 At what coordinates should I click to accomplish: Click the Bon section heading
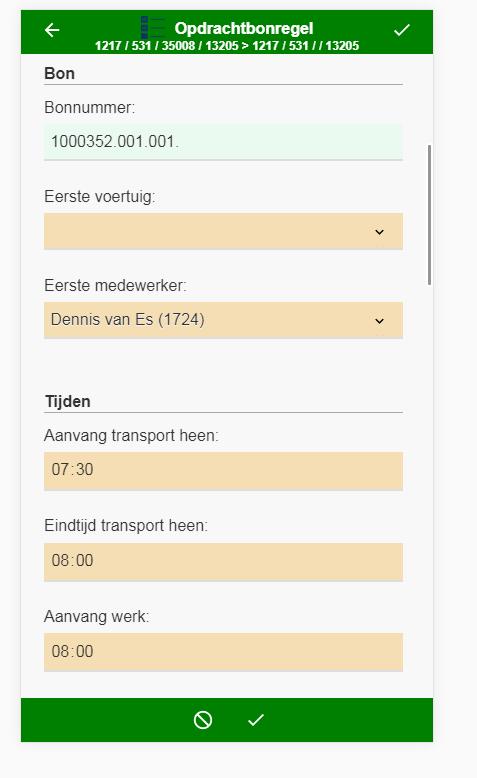coord(60,73)
